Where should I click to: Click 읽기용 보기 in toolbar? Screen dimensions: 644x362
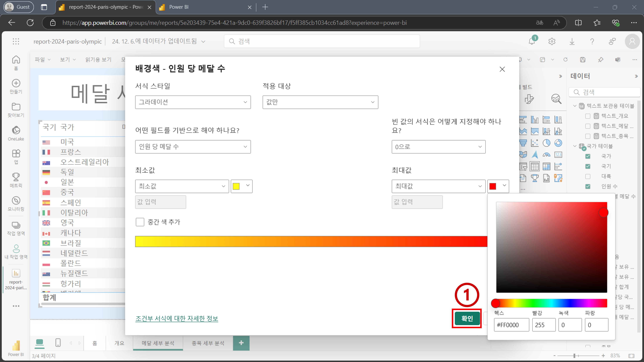98,60
